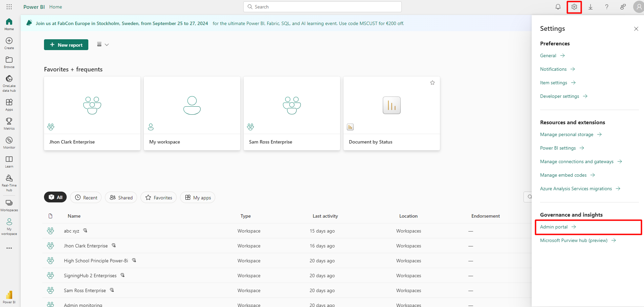
Task: Sort by Endorsement column header
Action: [486, 216]
